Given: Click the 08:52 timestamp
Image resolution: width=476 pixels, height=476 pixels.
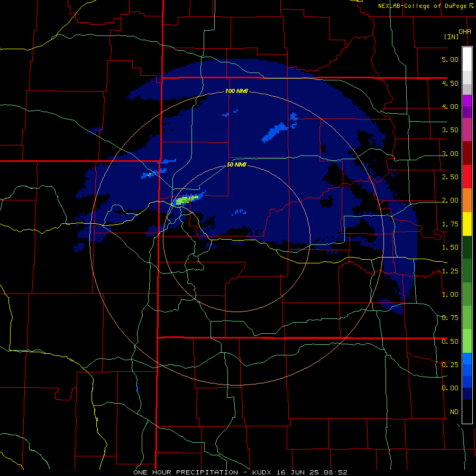Looking at the screenshot, I should (336, 472).
